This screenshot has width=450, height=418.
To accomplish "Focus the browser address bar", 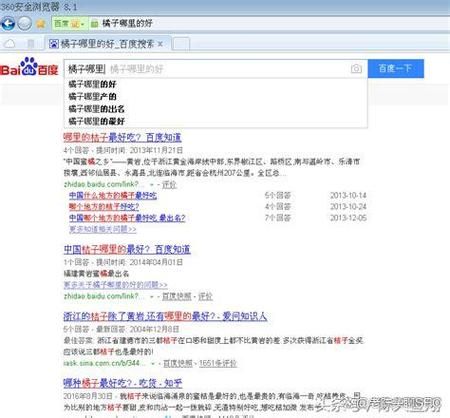I will click(x=267, y=23).
